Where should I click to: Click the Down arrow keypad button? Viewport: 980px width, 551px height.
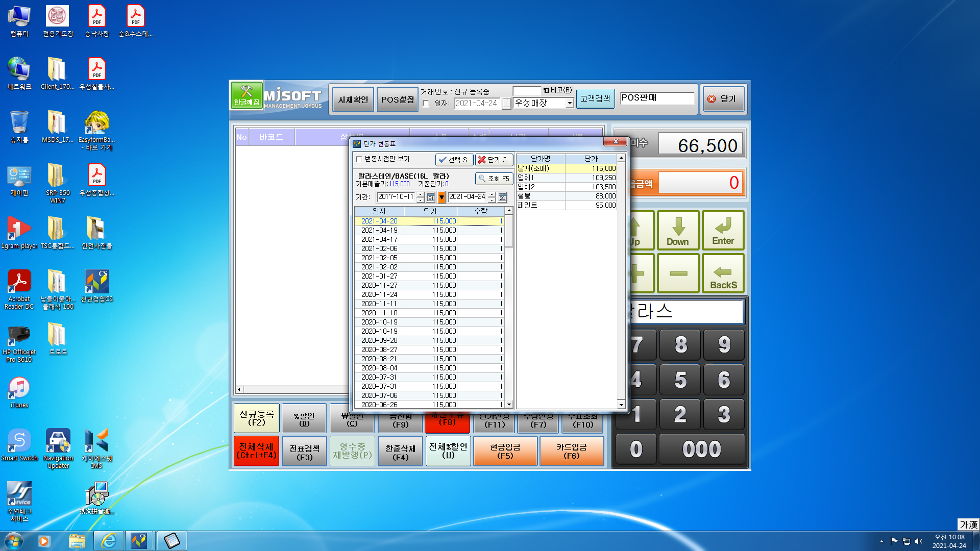click(678, 230)
